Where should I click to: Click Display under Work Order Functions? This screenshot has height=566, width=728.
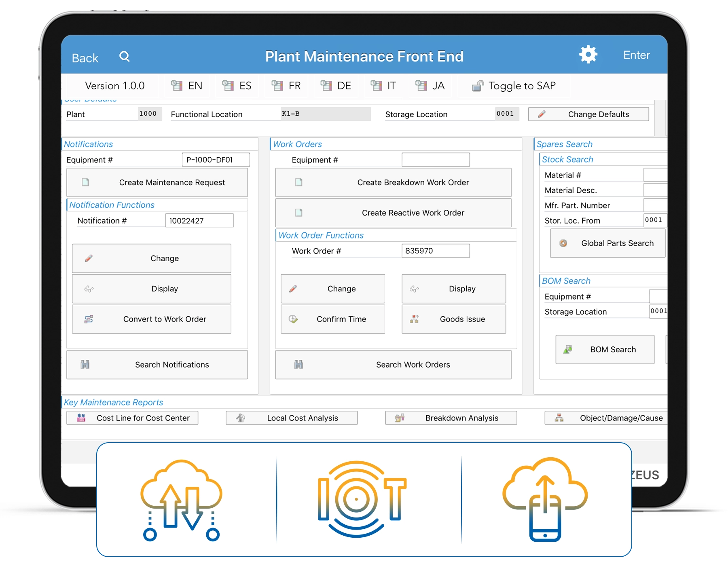tap(454, 289)
